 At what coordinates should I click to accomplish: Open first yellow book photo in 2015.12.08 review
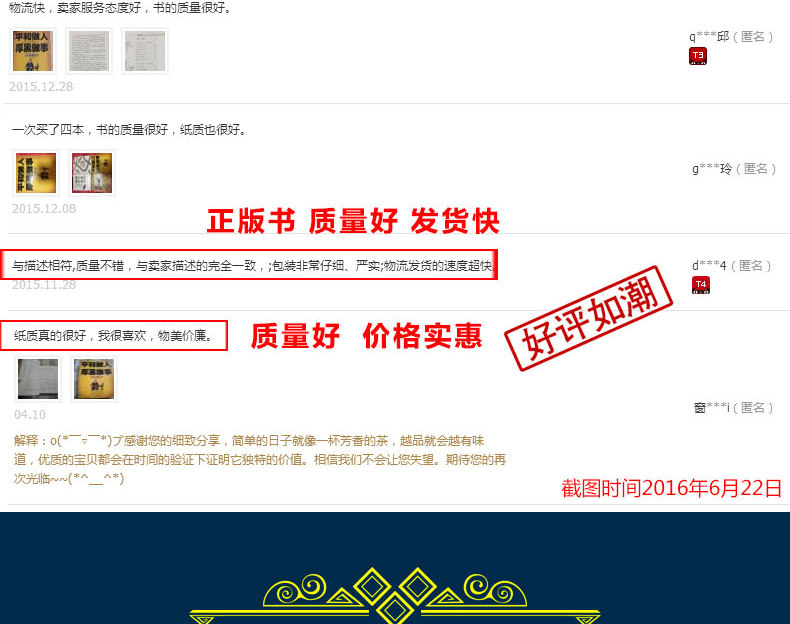(36, 173)
